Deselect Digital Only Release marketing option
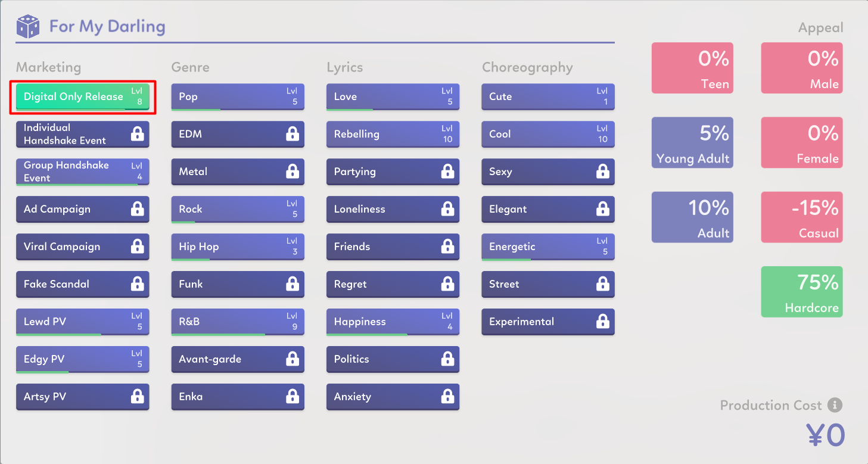Viewport: 868px width, 464px height. click(x=82, y=96)
